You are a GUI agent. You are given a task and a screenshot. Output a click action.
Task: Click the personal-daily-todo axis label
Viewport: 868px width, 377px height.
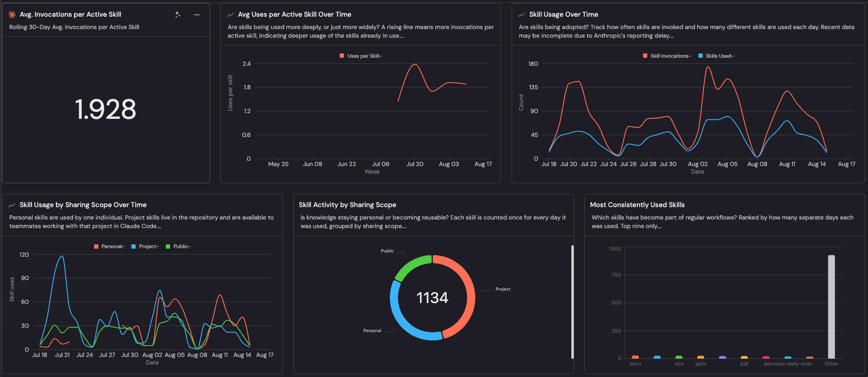[788, 364]
